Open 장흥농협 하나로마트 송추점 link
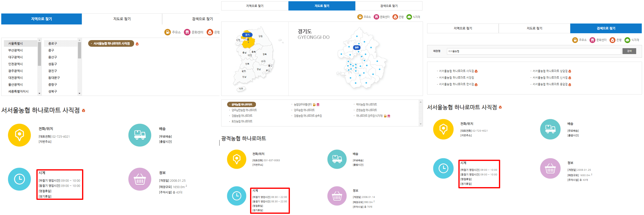644x215 pixels. coord(308,116)
